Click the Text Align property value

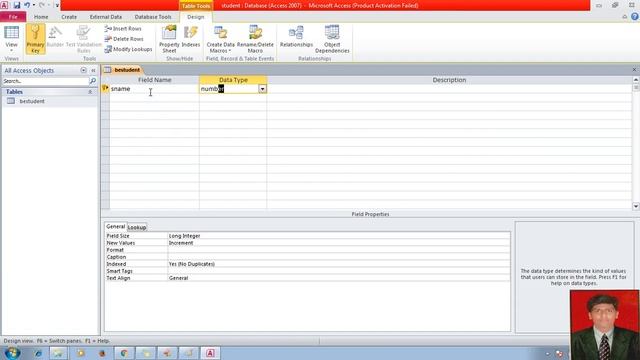tap(338, 278)
